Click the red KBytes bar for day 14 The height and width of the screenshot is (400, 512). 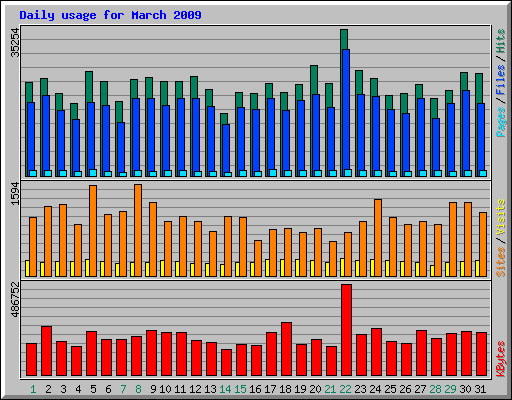(226, 363)
